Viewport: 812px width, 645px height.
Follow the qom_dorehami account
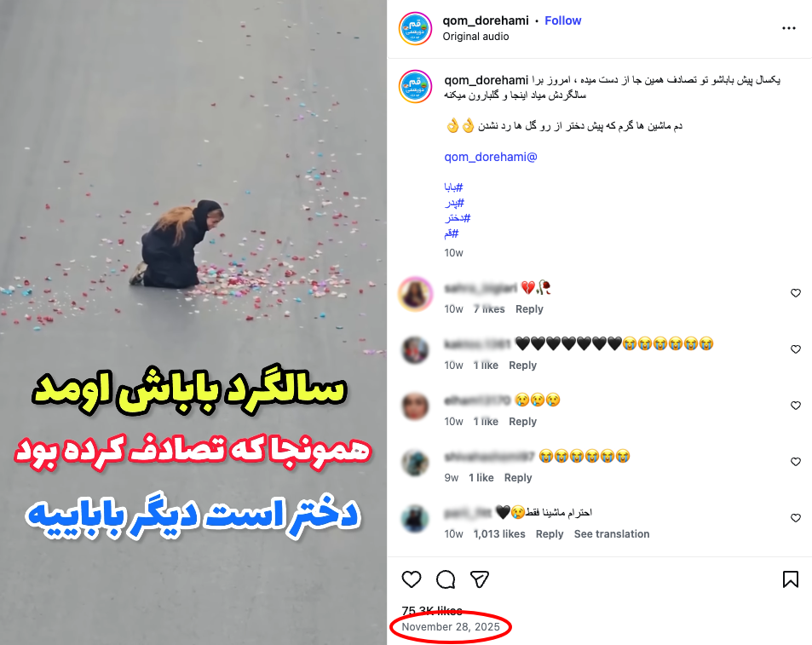(x=563, y=20)
